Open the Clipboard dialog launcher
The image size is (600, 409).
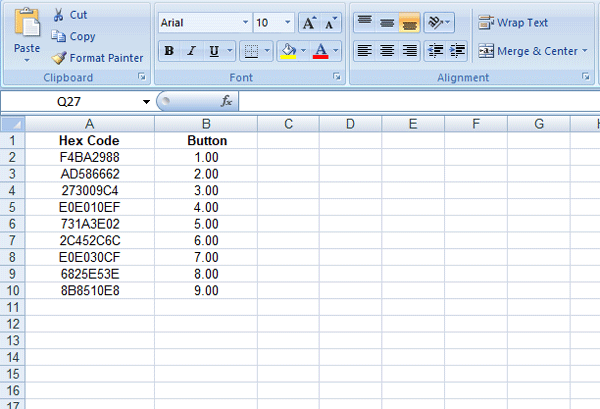click(x=142, y=77)
